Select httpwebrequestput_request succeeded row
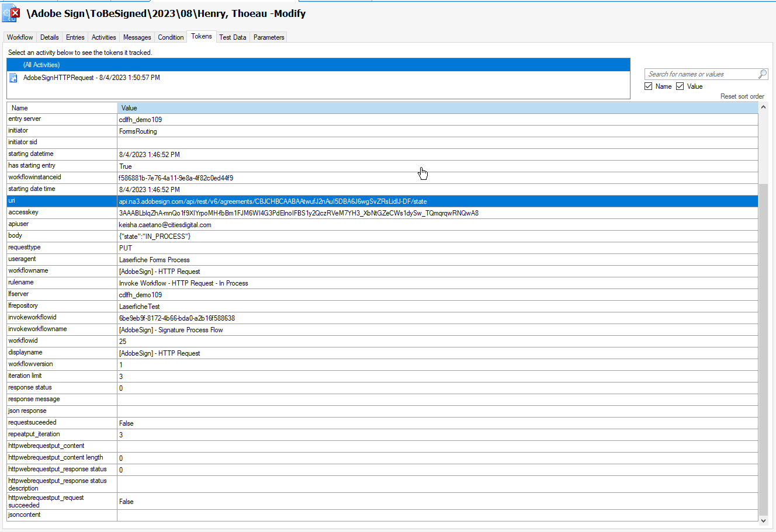 pos(382,501)
